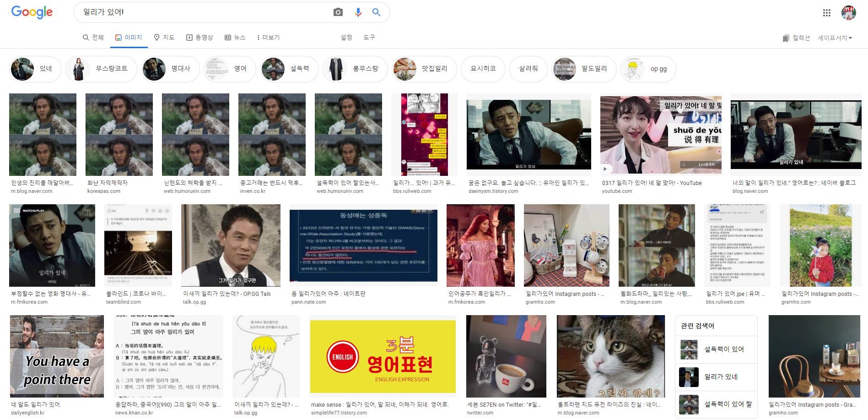Open the 너의 말이 일리가 있네 blog image

click(x=796, y=135)
